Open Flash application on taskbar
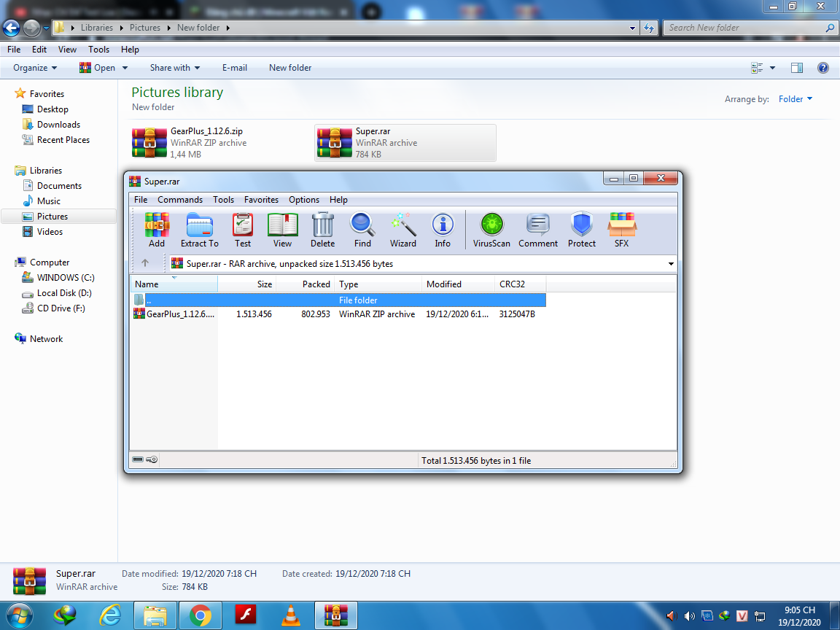The width and height of the screenshot is (840, 630). pyautogui.click(x=246, y=615)
